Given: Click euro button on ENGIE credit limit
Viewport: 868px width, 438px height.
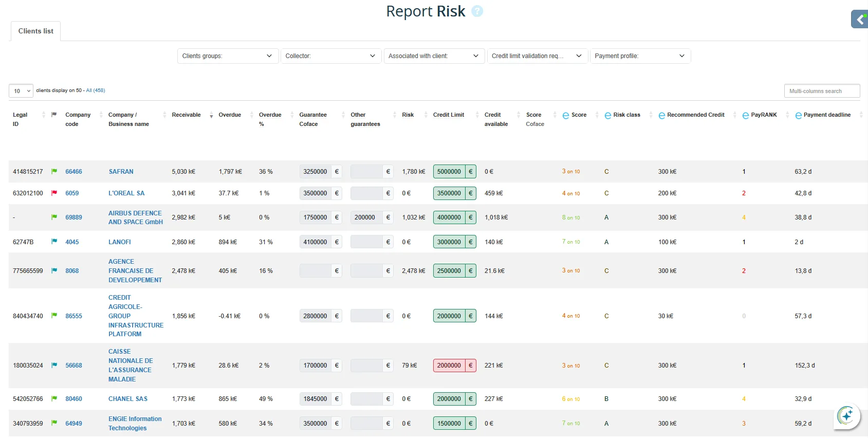Looking at the screenshot, I should (471, 423).
